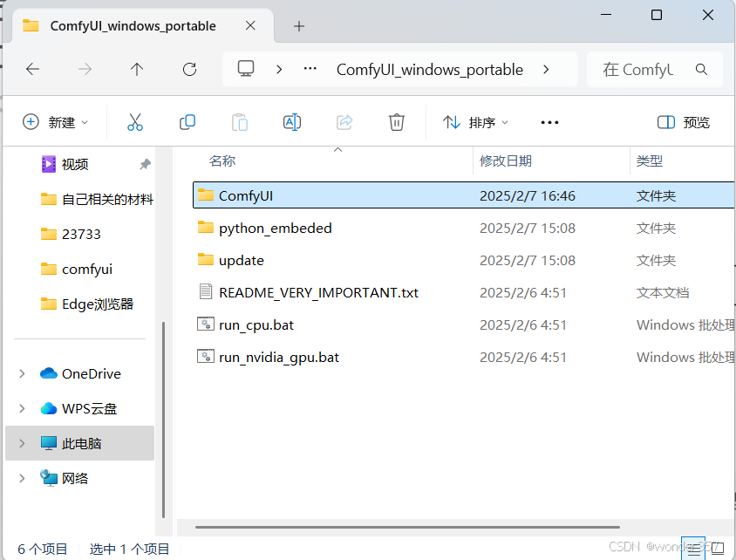Open comfyui folder in navigation pane
This screenshot has width=736, height=560.
(87, 269)
